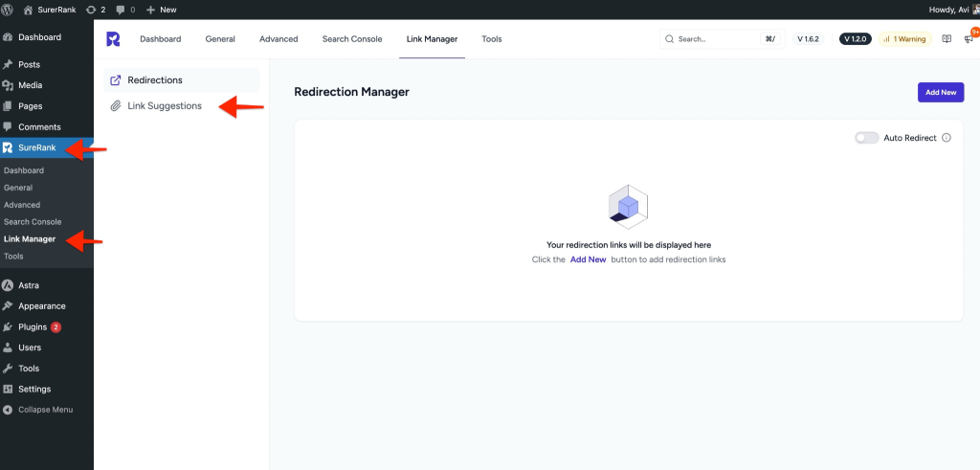The width and height of the screenshot is (980, 470).
Task: Switch to the General tab in SureRank header
Action: coord(220,38)
